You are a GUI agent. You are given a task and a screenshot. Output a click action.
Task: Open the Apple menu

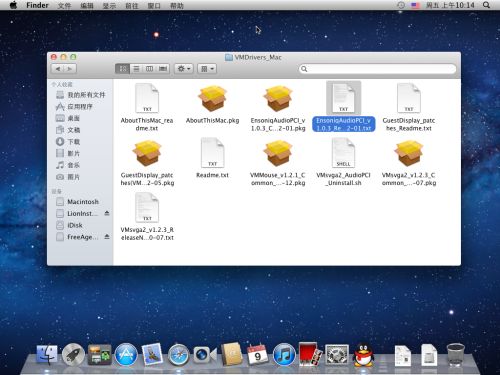(13, 5)
